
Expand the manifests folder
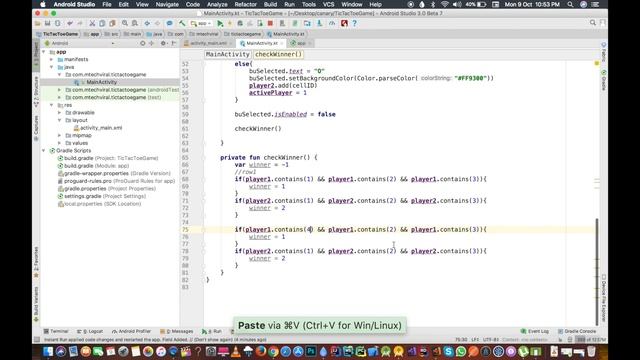52,60
